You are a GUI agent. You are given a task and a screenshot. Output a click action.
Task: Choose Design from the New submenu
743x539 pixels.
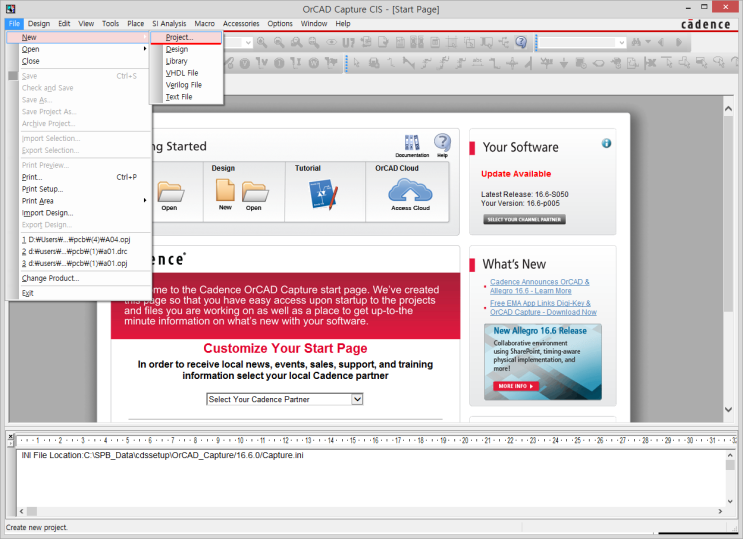click(186, 49)
